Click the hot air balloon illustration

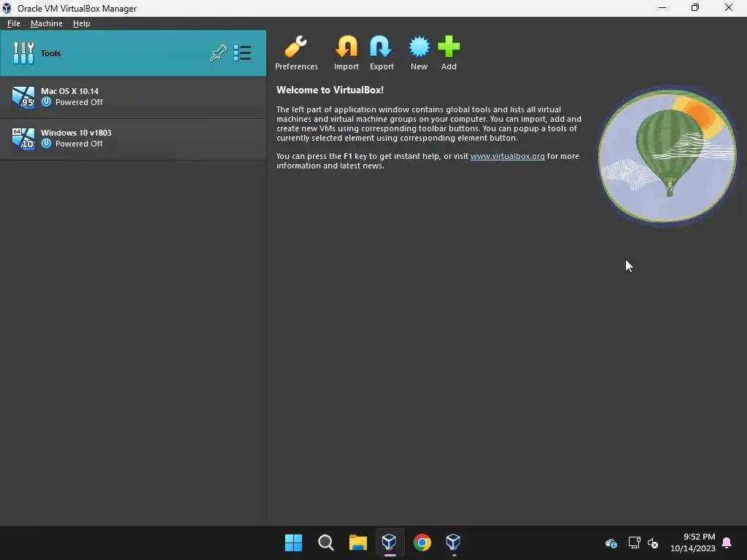click(x=667, y=156)
